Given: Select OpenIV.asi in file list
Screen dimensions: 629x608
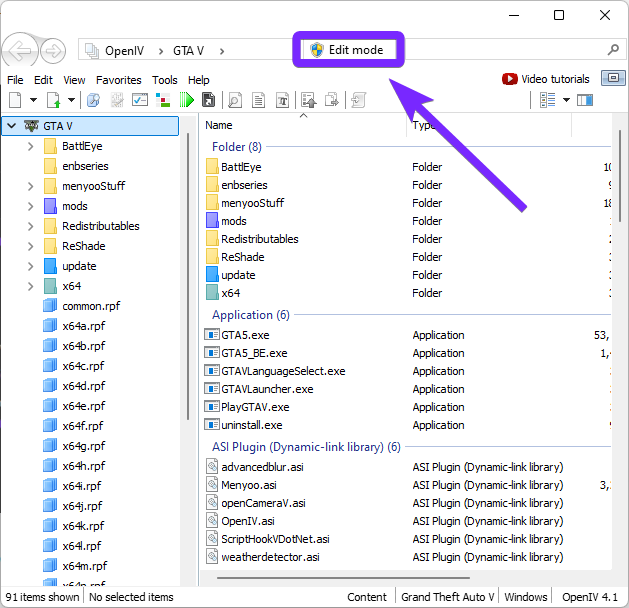Looking at the screenshot, I should click(x=248, y=521).
